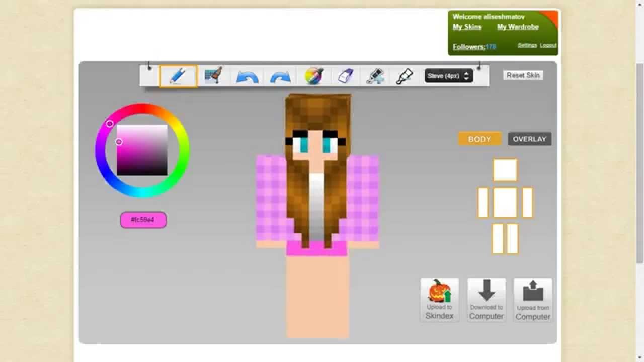Screen dimensions: 644x362
Task: Open the color picker tool
Action: point(314,76)
